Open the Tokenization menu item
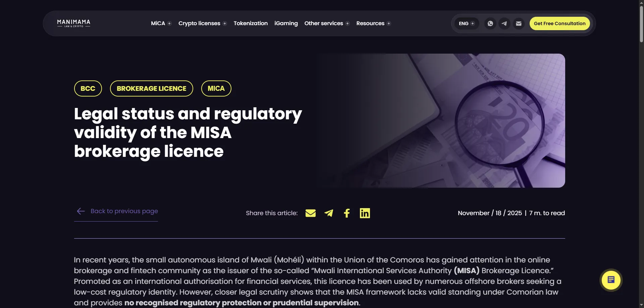This screenshot has height=308, width=644. 251,23
